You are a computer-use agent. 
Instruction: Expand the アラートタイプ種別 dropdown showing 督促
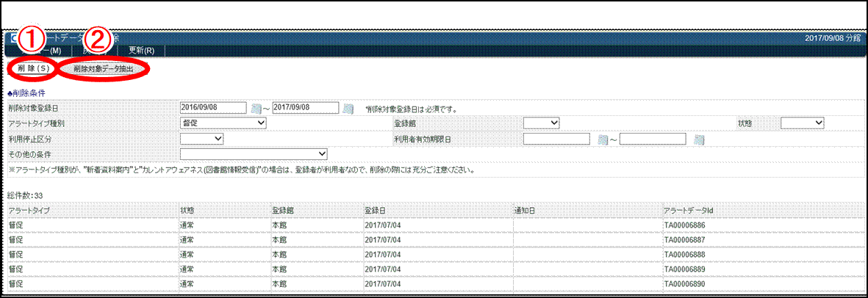coord(223,123)
